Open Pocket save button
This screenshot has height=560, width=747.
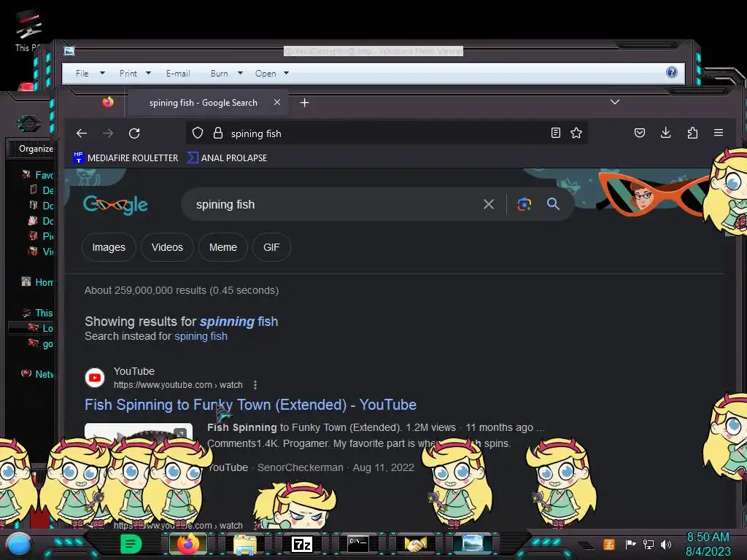tap(640, 133)
